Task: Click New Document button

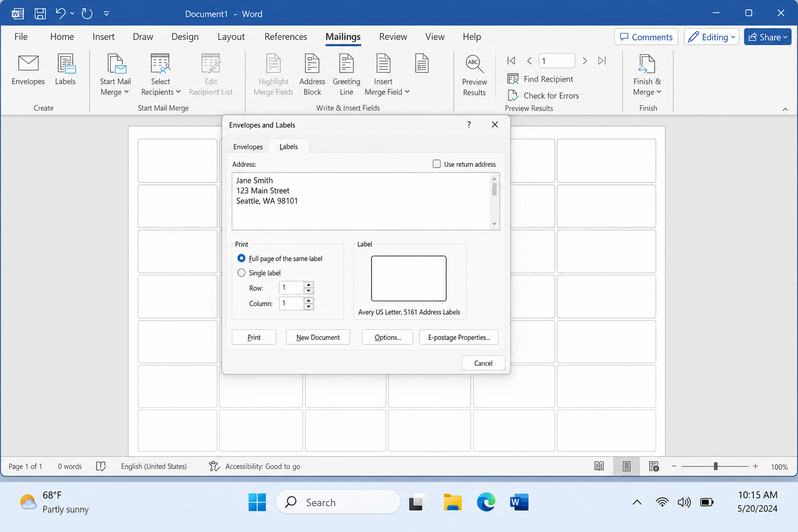Action: [x=318, y=337]
